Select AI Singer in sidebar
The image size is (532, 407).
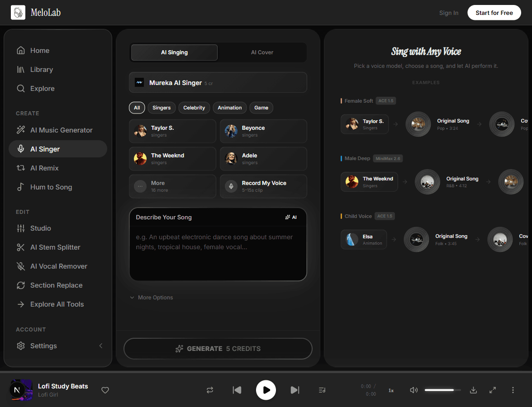pos(58,149)
